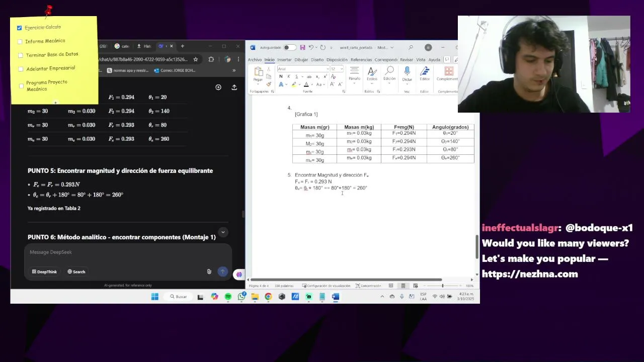
Task: Bookmark the page with the Chrome star
Action: (196, 59)
